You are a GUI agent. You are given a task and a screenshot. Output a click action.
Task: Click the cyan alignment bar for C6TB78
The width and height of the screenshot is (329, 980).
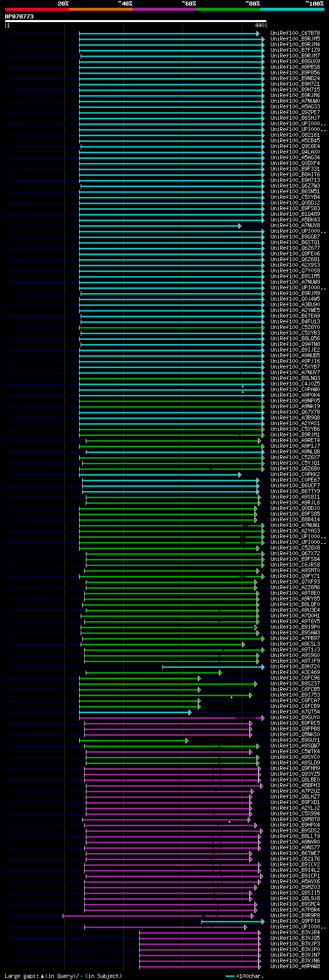[x=169, y=33]
